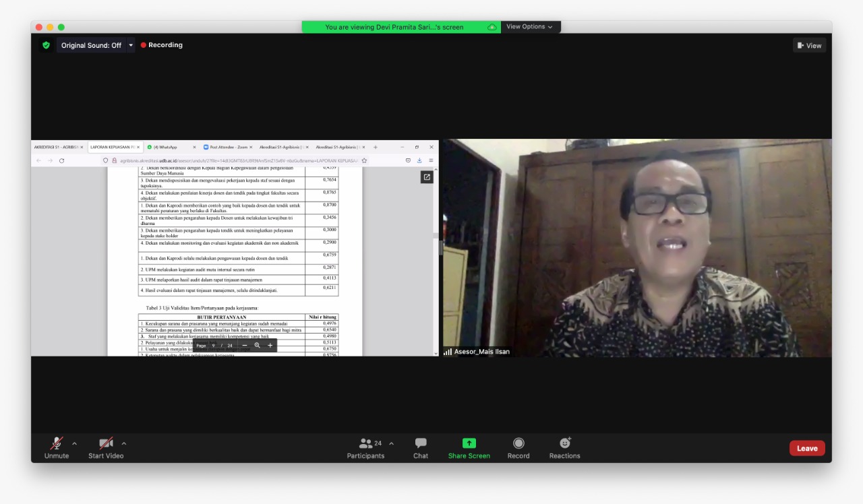Click the open-in-new-window icon over the PDF
This screenshot has width=863, height=504.
427,177
